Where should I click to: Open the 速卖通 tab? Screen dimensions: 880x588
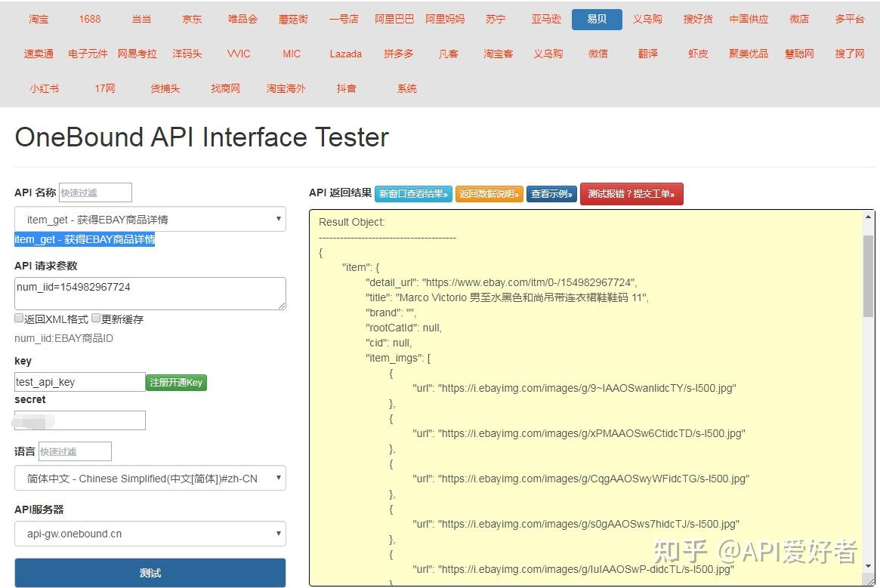(x=39, y=54)
